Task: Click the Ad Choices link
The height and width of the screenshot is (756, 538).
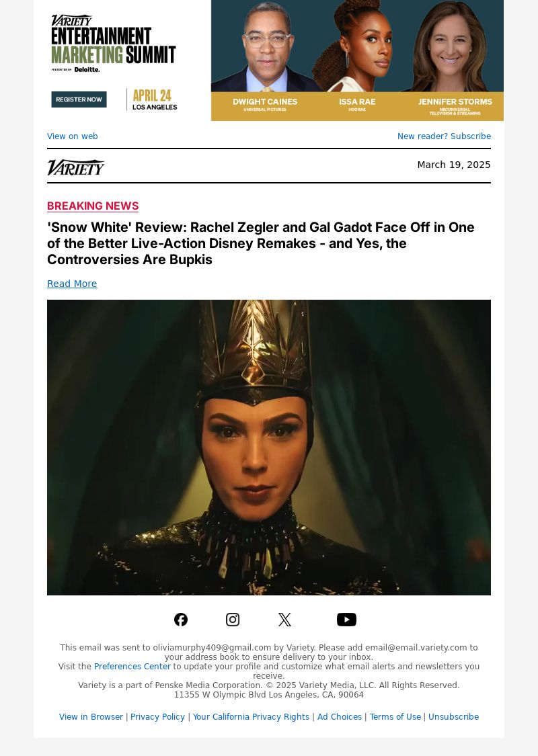Action: [339, 717]
